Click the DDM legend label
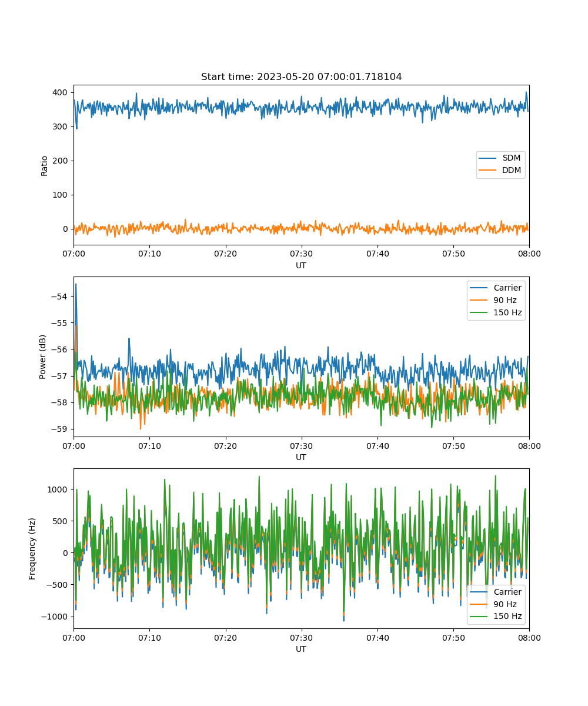The height and width of the screenshot is (706, 588). click(512, 171)
